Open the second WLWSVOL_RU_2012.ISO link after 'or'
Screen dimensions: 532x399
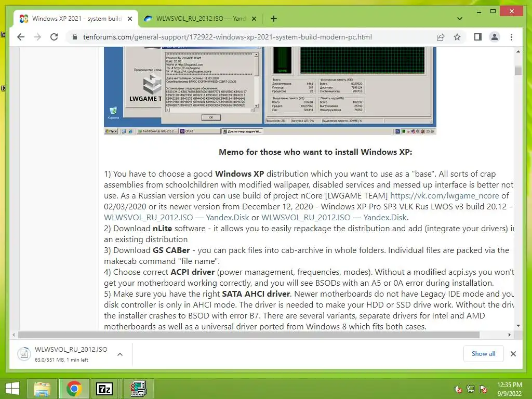click(334, 218)
